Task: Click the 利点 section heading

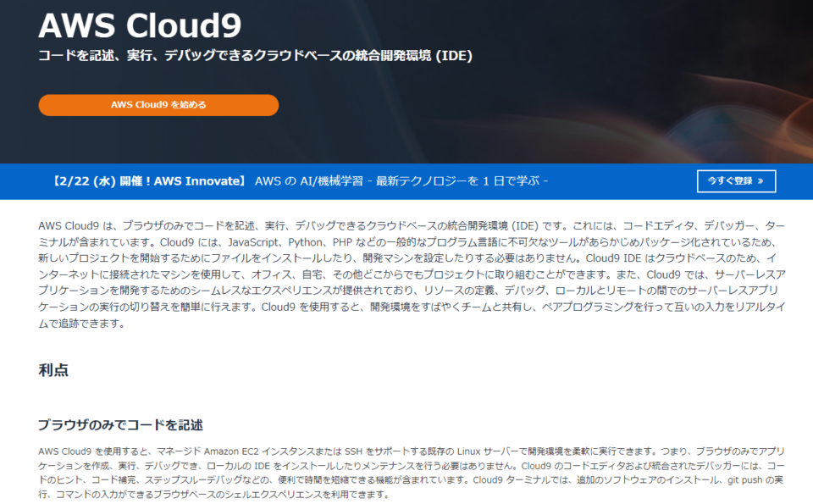Action: coord(53,370)
